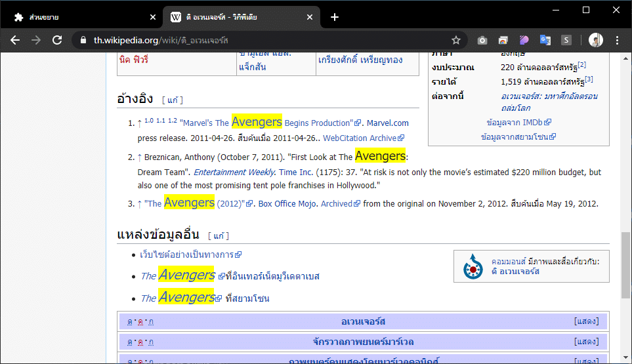
Task: Open ดิ อเวนเจอร์ส Commons category link
Action: tap(515, 272)
